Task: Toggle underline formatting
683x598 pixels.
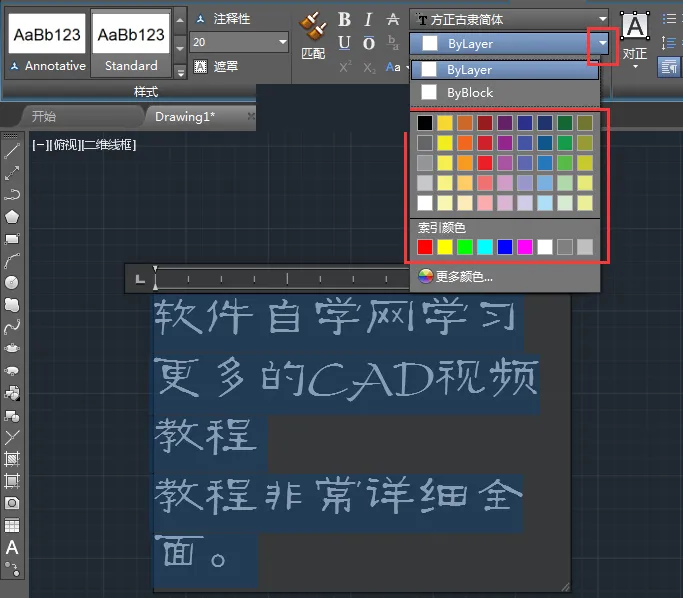Action: (x=344, y=43)
